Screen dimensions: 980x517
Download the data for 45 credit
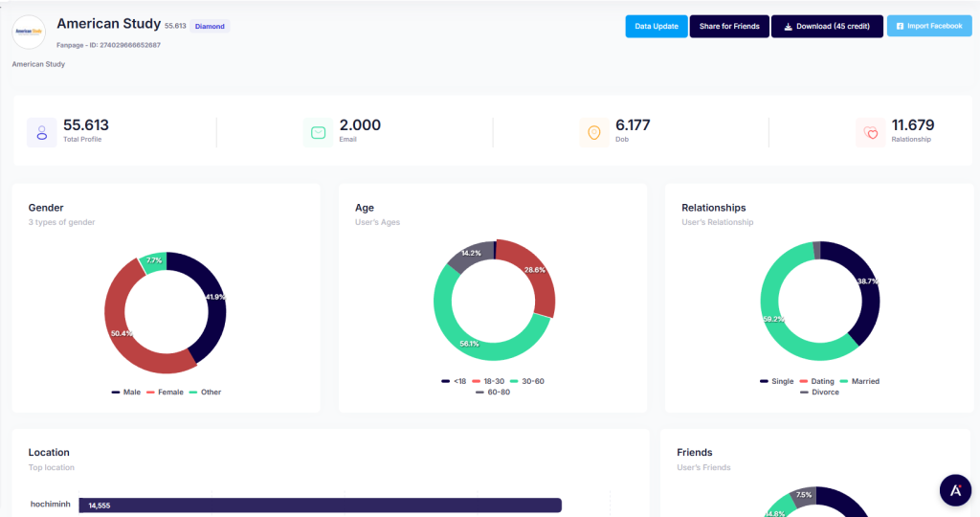click(827, 26)
